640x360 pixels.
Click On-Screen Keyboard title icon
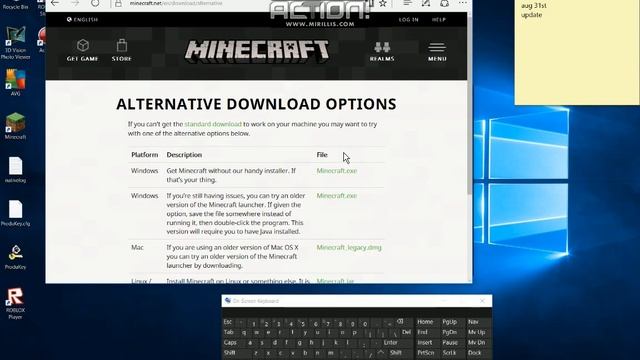pos(228,301)
